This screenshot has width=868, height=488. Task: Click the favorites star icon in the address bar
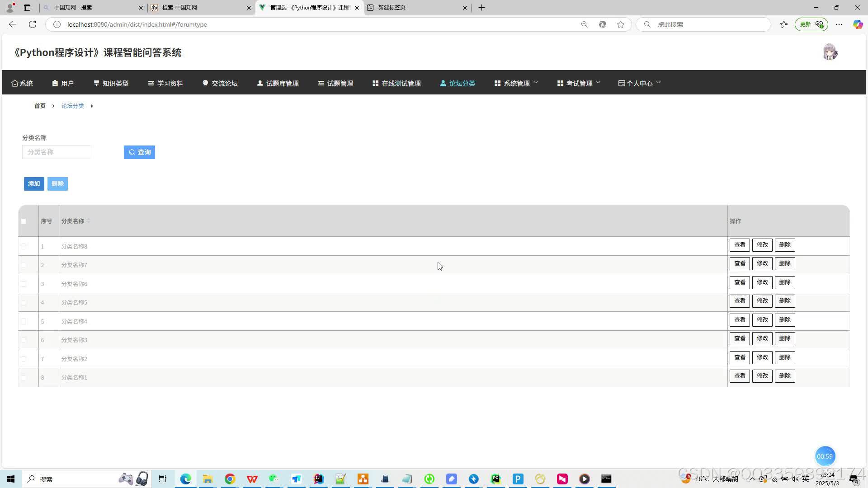coord(621,24)
